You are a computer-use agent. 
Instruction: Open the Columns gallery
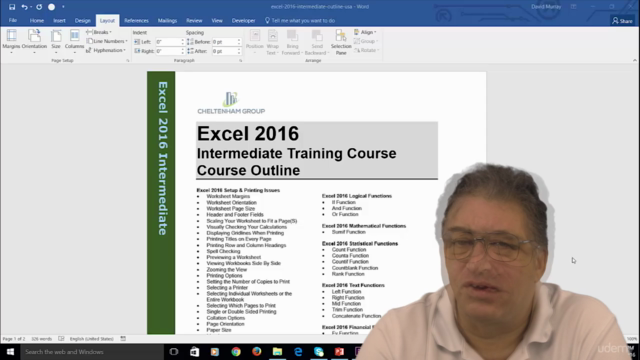click(x=74, y=41)
